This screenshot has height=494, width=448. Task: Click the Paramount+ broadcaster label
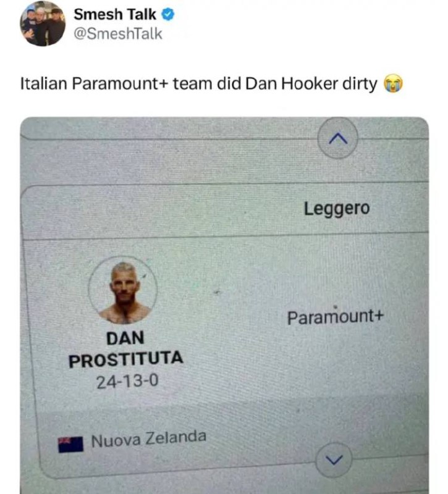pyautogui.click(x=336, y=317)
